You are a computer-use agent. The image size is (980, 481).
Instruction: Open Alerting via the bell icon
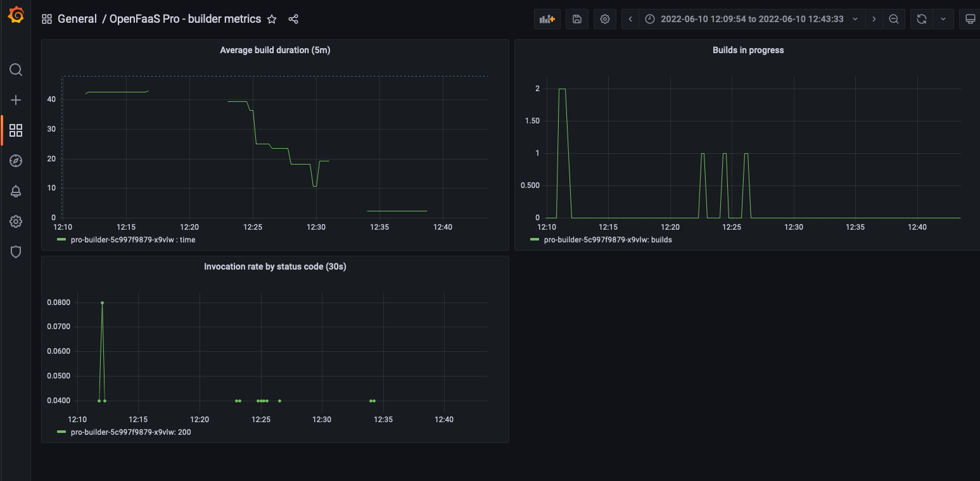[16, 191]
